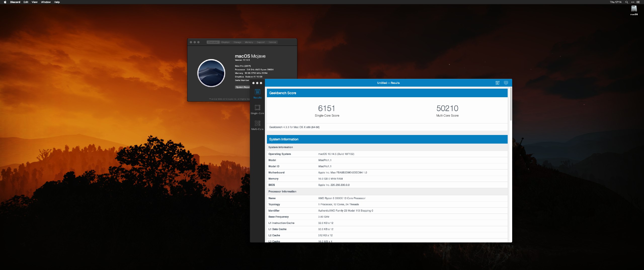Screen dimensions: 644x270
Task: Click the Geekbench window title Untitled — Results
Action: 388,83
